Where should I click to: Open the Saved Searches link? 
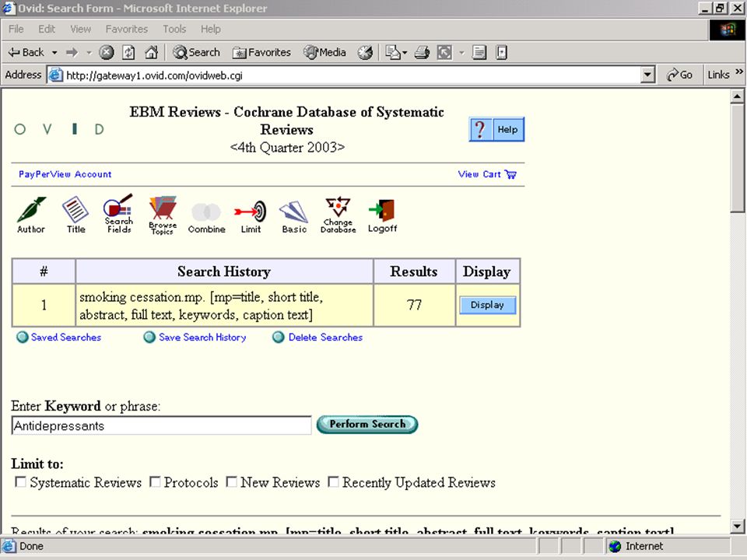[x=66, y=337]
